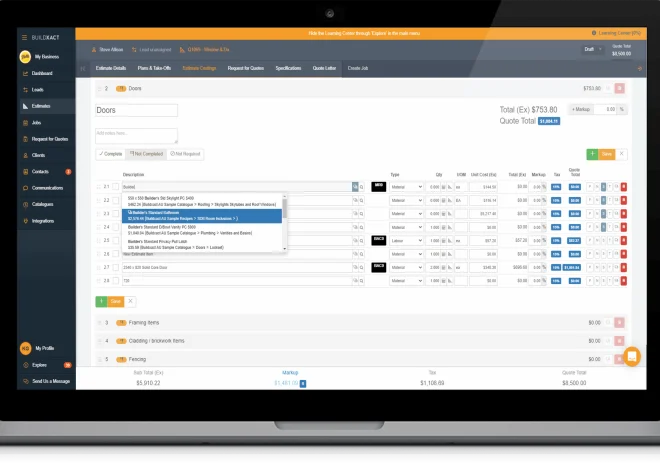The image size is (660, 470).
Task: Switch to the Plans & Take-Offs tab
Action: tap(154, 68)
